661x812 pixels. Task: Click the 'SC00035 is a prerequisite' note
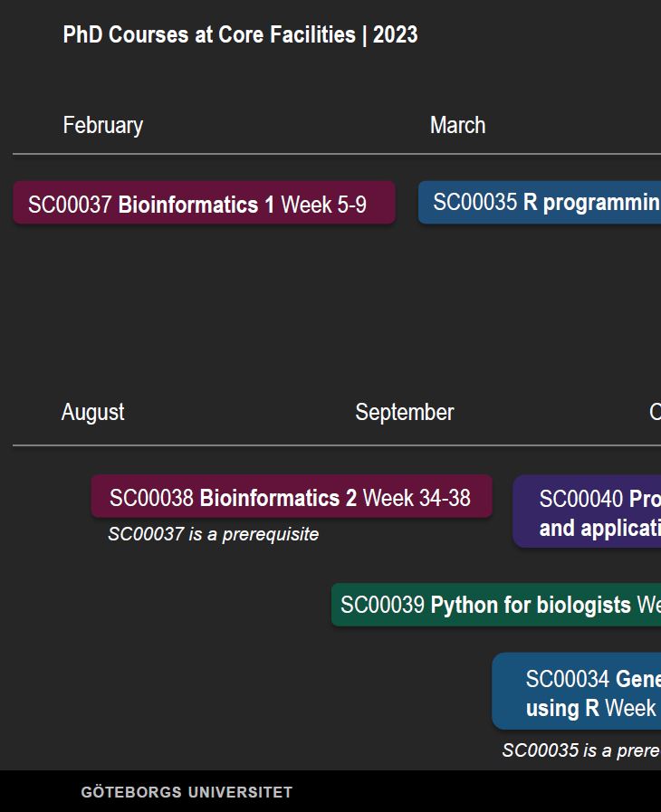coord(581,750)
